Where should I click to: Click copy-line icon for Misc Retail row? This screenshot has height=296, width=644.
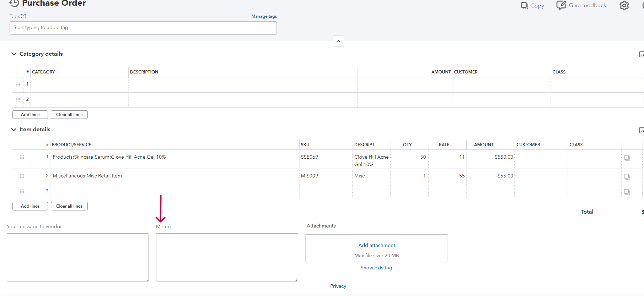coord(627,177)
